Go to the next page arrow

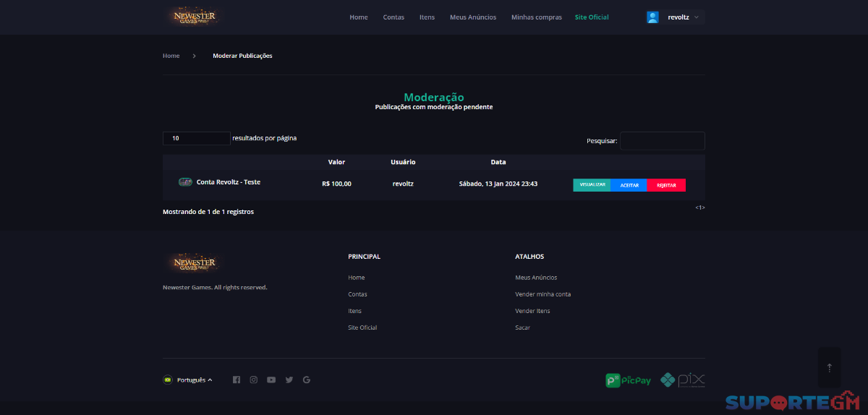pos(703,208)
